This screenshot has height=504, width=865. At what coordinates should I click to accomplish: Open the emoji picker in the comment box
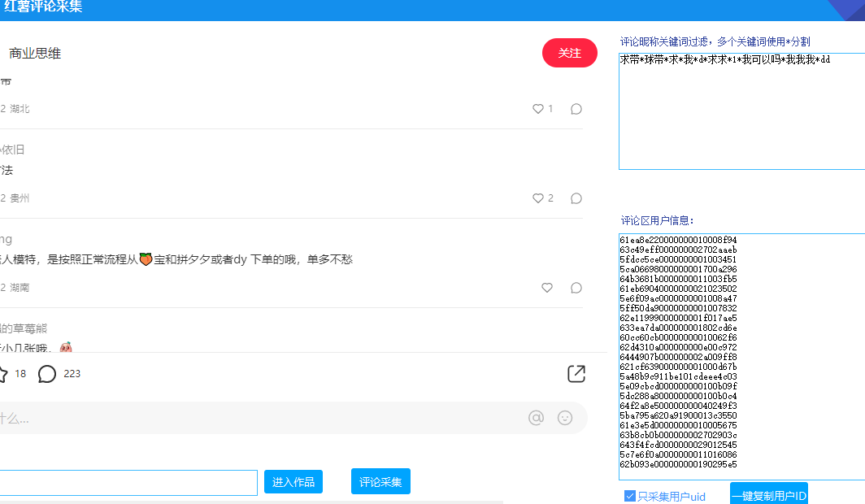pyautogui.click(x=566, y=417)
